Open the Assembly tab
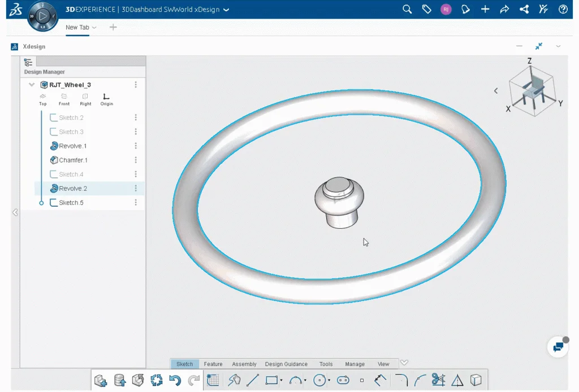The image size is (579, 392). click(x=244, y=364)
